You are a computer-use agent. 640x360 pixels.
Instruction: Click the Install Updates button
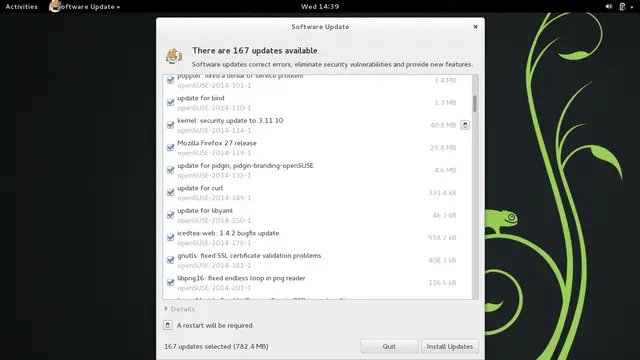(449, 346)
